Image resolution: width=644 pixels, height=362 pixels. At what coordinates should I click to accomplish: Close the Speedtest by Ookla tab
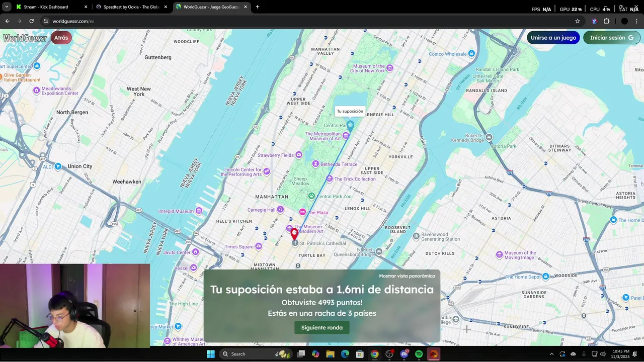166,7
